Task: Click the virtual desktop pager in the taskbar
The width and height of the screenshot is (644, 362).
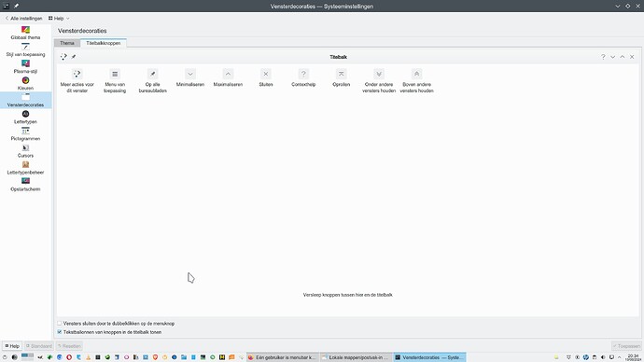Action: coord(27,357)
